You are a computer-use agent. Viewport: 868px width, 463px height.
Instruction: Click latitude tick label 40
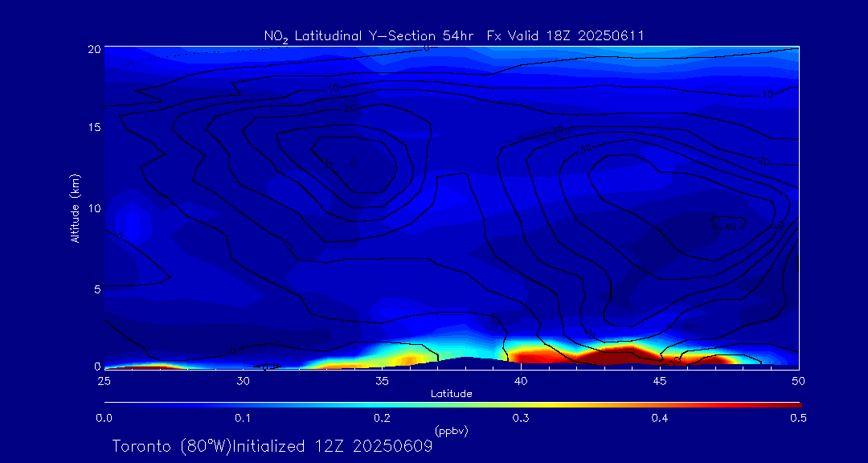(521, 381)
